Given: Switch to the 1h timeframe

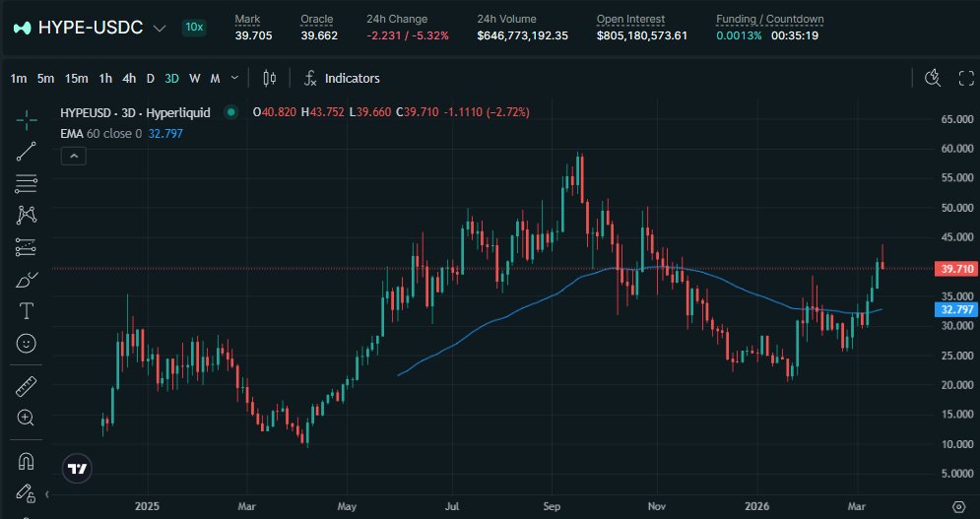Looking at the screenshot, I should pos(105,78).
